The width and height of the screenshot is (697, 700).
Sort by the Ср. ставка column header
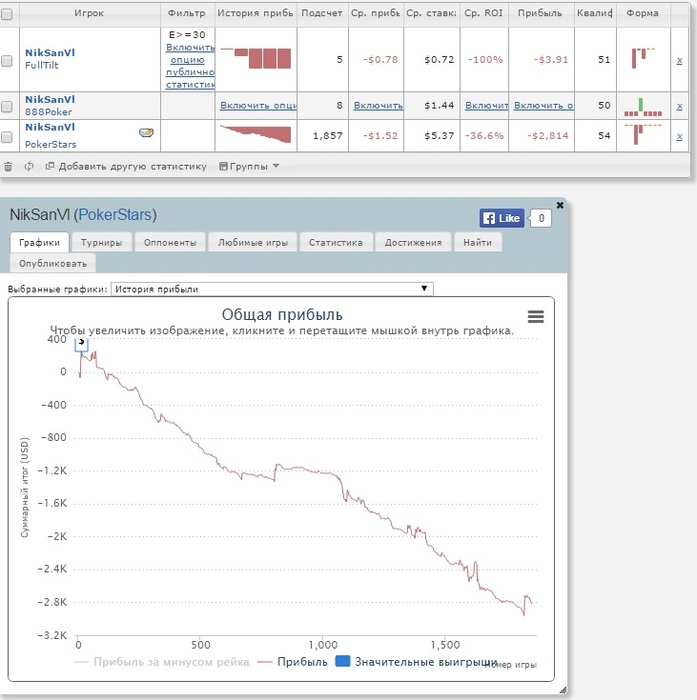[x=432, y=13]
